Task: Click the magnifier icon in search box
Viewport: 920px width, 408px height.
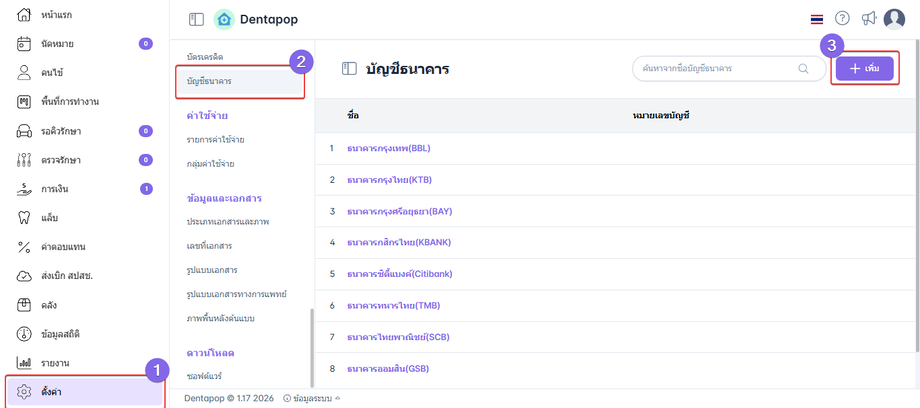Action: click(x=803, y=68)
